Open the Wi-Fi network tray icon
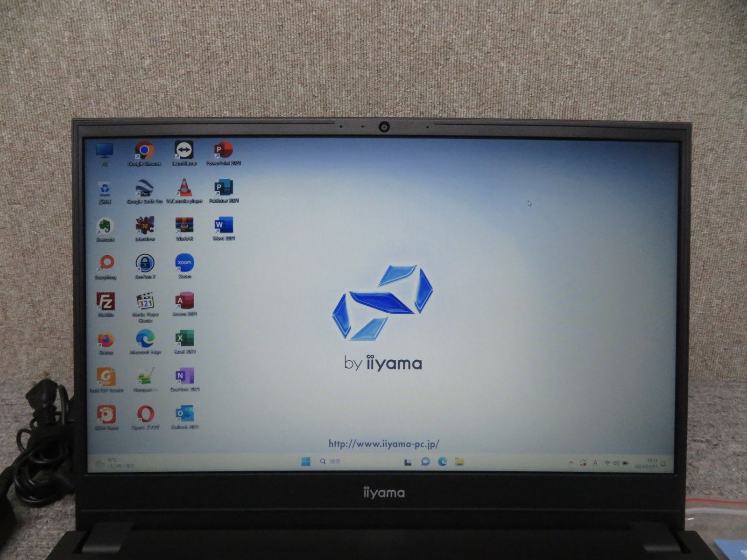Screen dimensions: 747x560 (x=607, y=463)
